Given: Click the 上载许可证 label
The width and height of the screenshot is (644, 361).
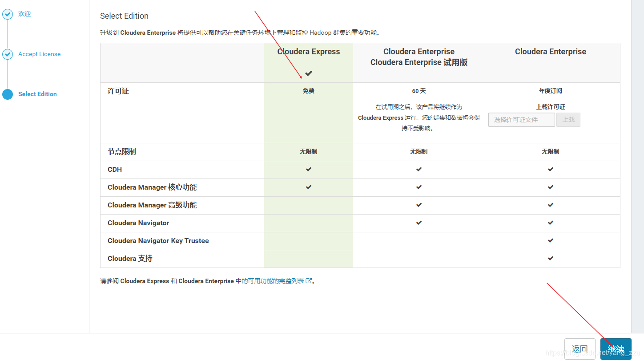Looking at the screenshot, I should tap(551, 107).
